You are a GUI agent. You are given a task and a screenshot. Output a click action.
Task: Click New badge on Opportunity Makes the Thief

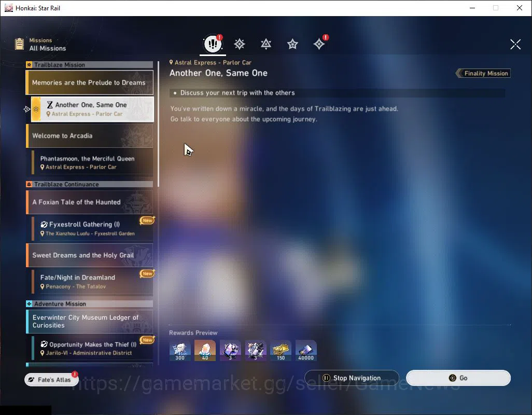(x=147, y=340)
